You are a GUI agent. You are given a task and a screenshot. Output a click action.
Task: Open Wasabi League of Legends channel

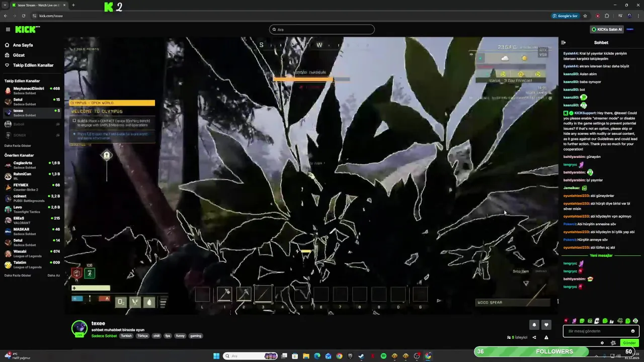[x=32, y=253]
